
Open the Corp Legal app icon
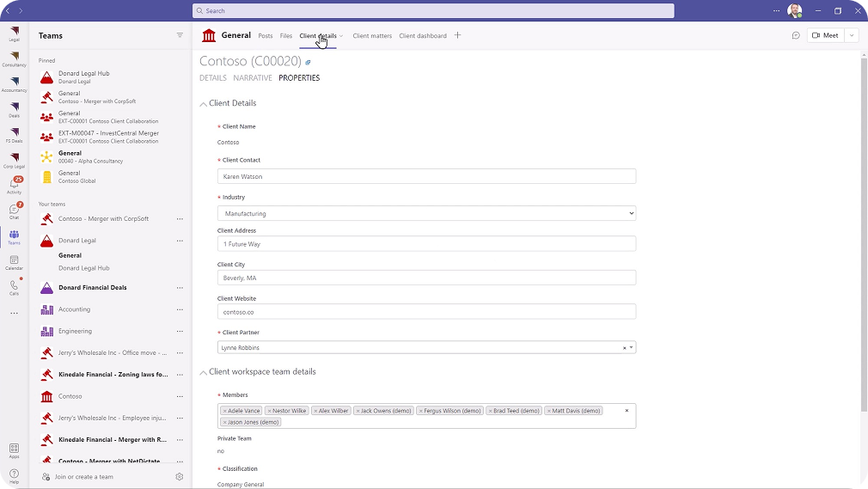tap(14, 160)
